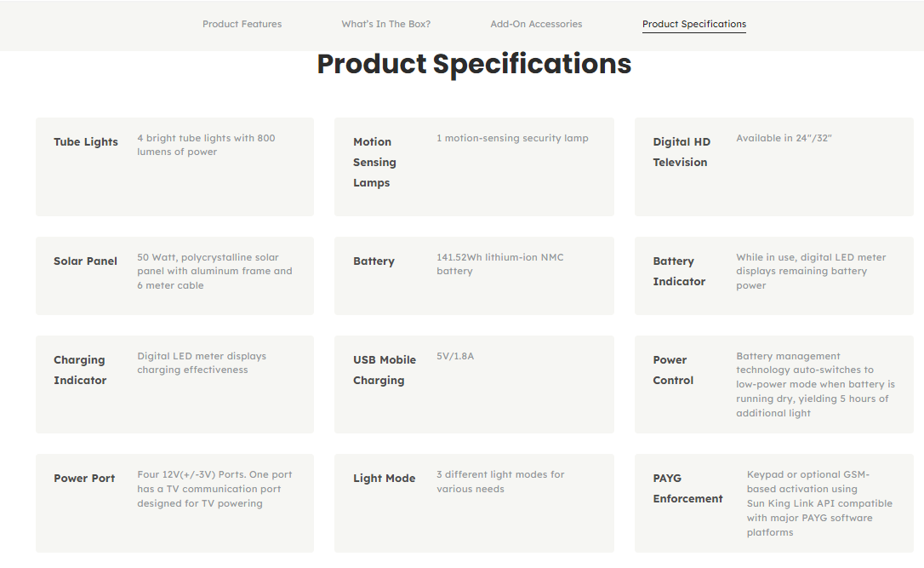Screen dimensions: 924x568
Task: Click the 50 Watt solar panel description
Action: [214, 271]
